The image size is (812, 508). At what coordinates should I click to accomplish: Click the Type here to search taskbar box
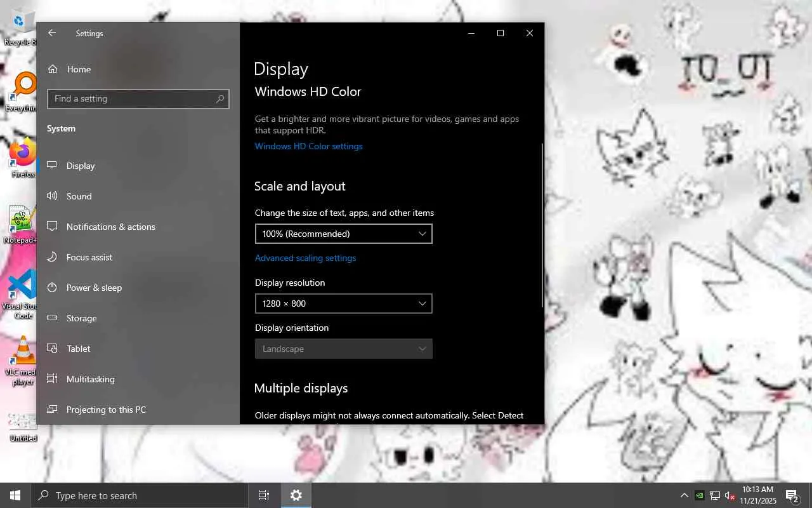(139, 495)
